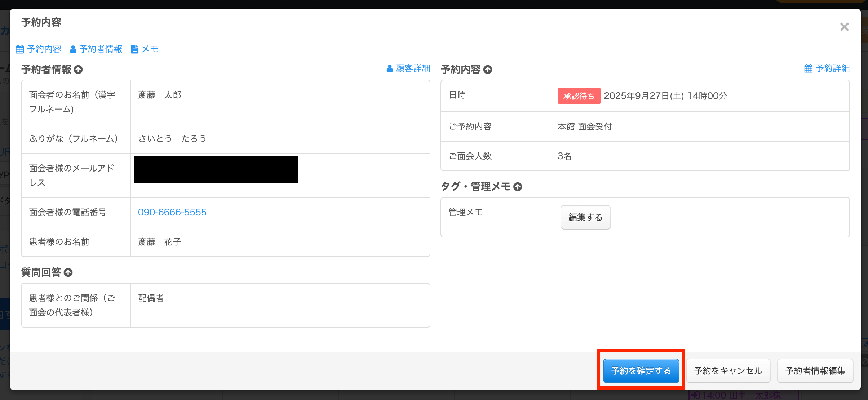This screenshot has height=400, width=868.
Task: Confirm reservation with 予約を確定する button
Action: (641, 370)
